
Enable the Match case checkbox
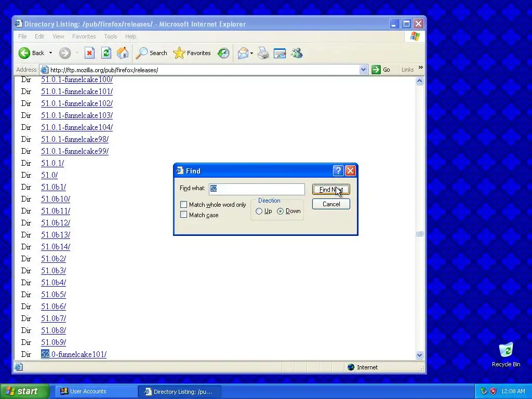coord(183,215)
